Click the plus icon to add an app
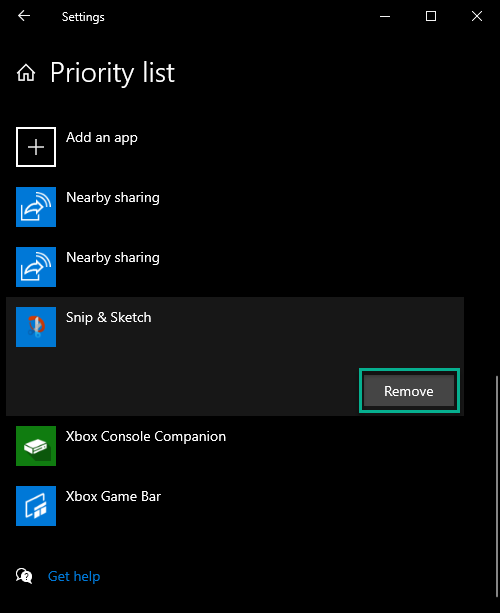 pos(36,147)
